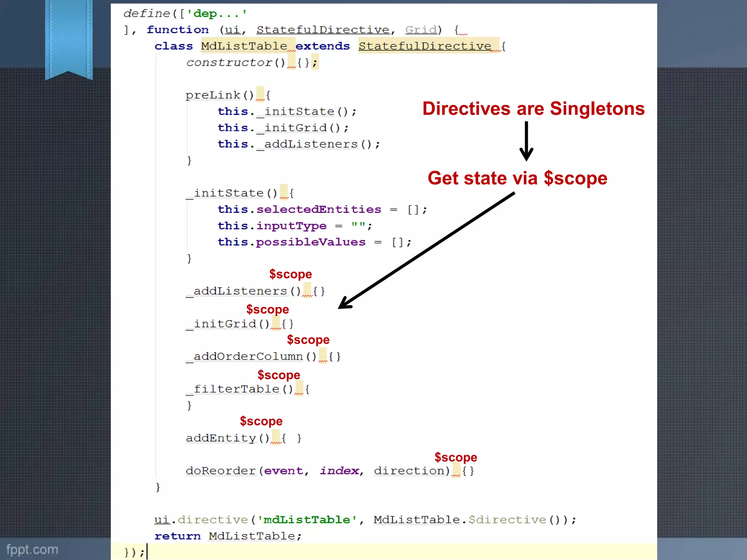The width and height of the screenshot is (747, 560).
Task: Click the 'this._initGrid();' call
Action: point(283,128)
